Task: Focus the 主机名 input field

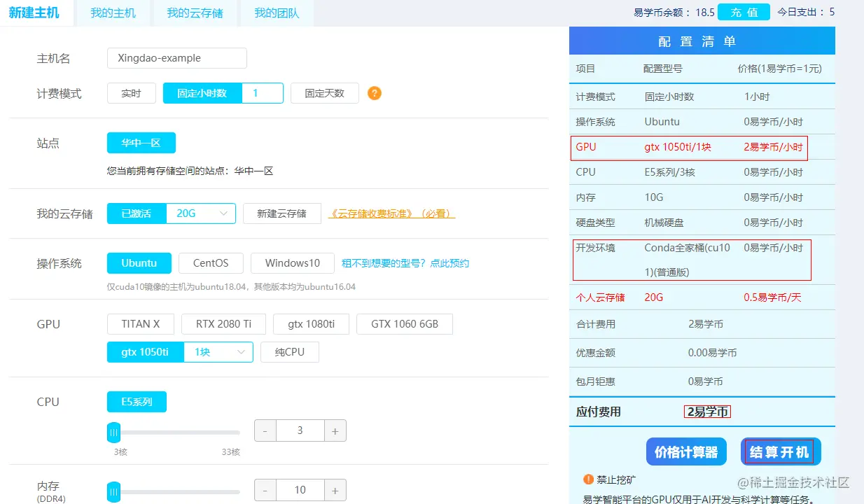Action: 177,58
